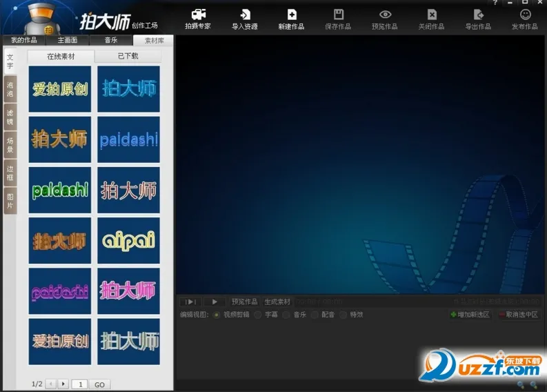The image size is (547, 392).
Task: Publish using the 发布作品 smiley icon
Action: point(525,19)
